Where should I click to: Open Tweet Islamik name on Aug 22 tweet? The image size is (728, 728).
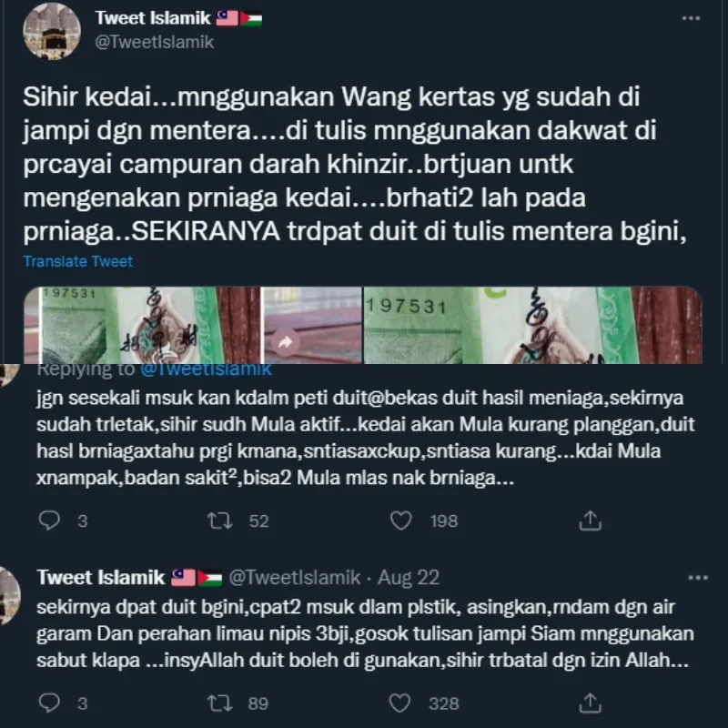101,578
